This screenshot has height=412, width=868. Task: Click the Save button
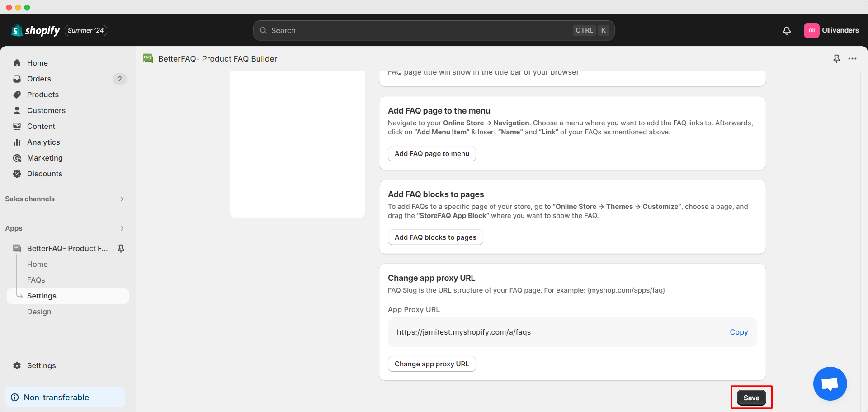point(751,398)
